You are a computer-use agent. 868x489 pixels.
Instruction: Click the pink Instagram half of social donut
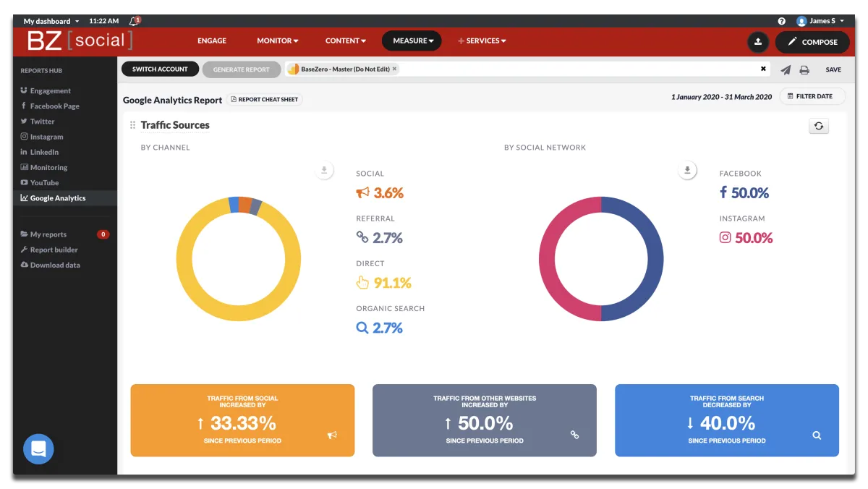pyautogui.click(x=548, y=259)
